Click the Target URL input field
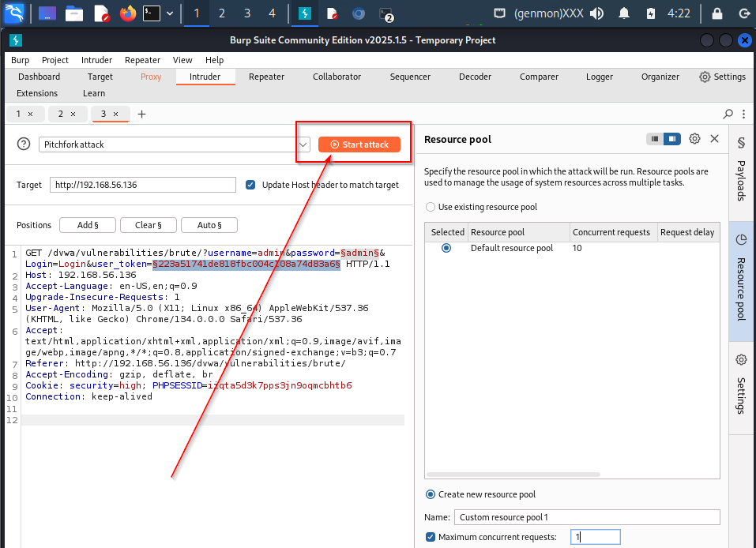Screen dimensions: 756x548 [143, 185]
